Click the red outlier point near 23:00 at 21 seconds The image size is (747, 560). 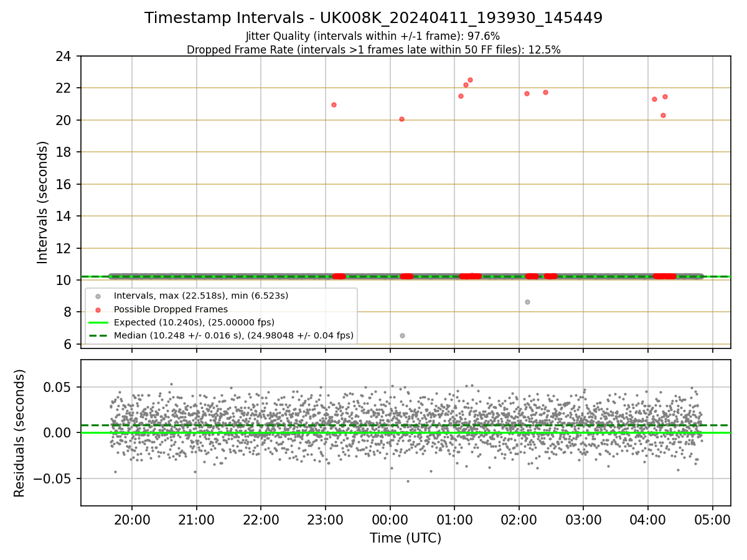[334, 105]
